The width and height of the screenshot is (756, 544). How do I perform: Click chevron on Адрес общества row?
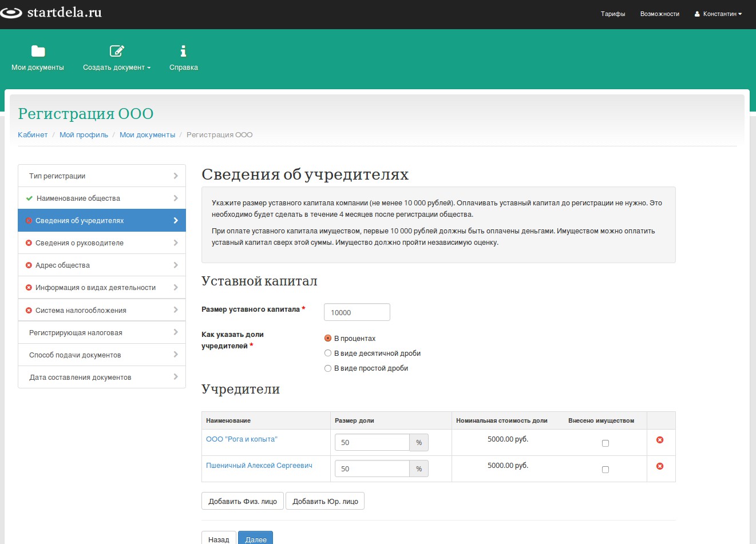(x=176, y=265)
